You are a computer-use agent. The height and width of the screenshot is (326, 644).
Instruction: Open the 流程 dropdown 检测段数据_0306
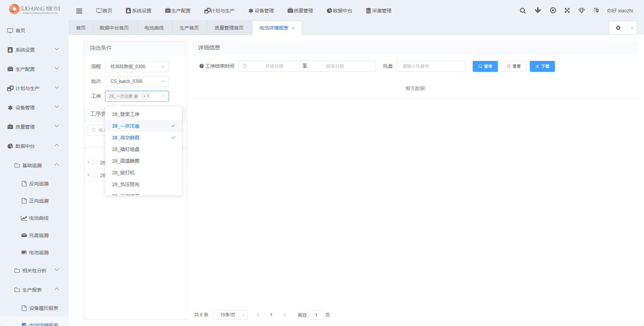[137, 67]
